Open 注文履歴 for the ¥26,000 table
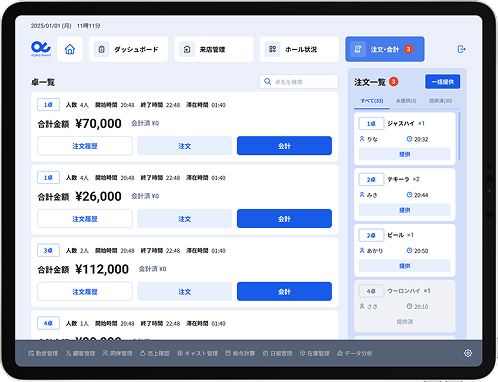 tap(85, 219)
